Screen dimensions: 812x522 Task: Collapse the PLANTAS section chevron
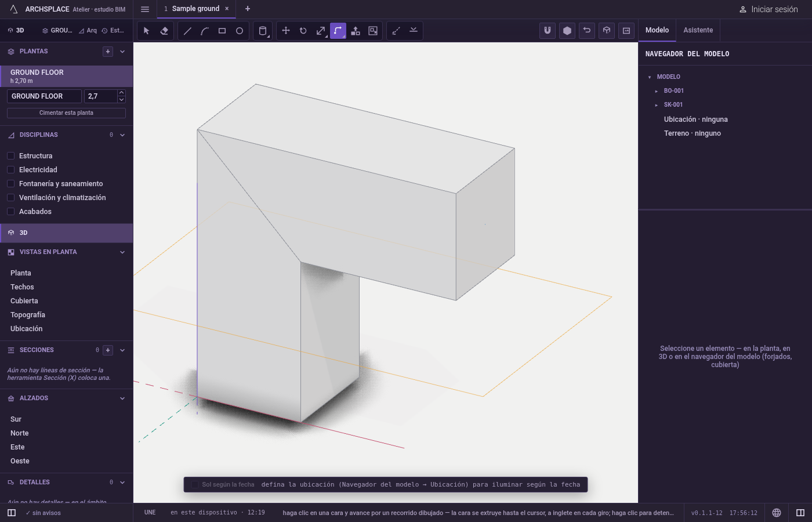click(122, 52)
